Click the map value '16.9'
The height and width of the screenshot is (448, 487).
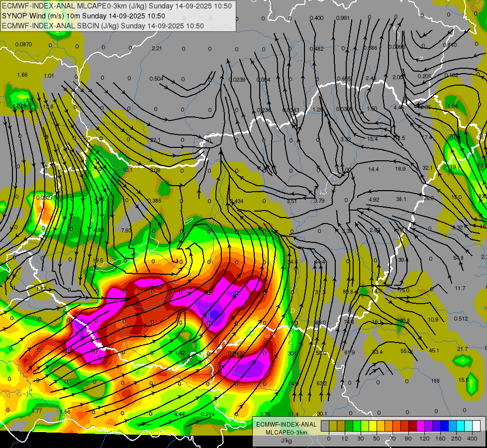[x=400, y=169]
